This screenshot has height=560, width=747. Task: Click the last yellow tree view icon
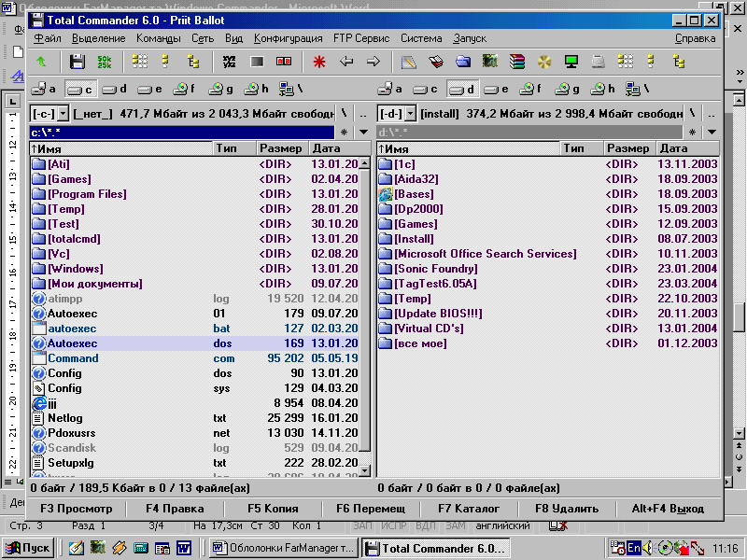point(679,62)
